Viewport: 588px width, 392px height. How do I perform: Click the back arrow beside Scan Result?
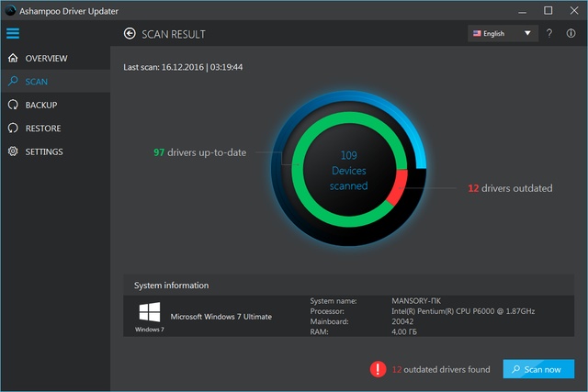130,34
